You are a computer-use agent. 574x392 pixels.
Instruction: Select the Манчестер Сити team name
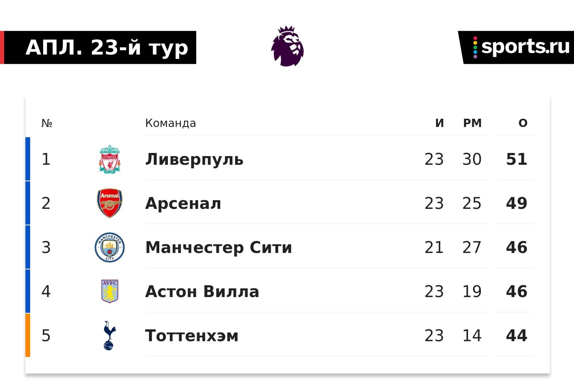tap(219, 247)
